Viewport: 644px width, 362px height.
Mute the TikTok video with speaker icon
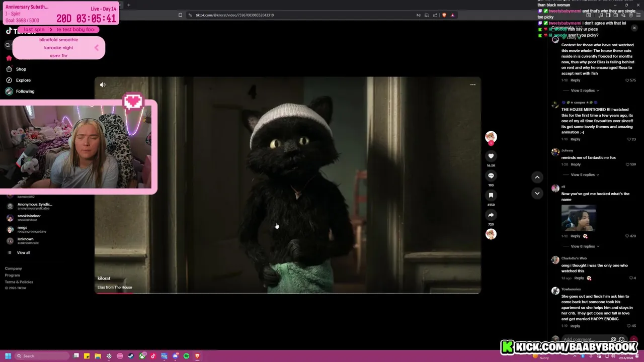(103, 85)
